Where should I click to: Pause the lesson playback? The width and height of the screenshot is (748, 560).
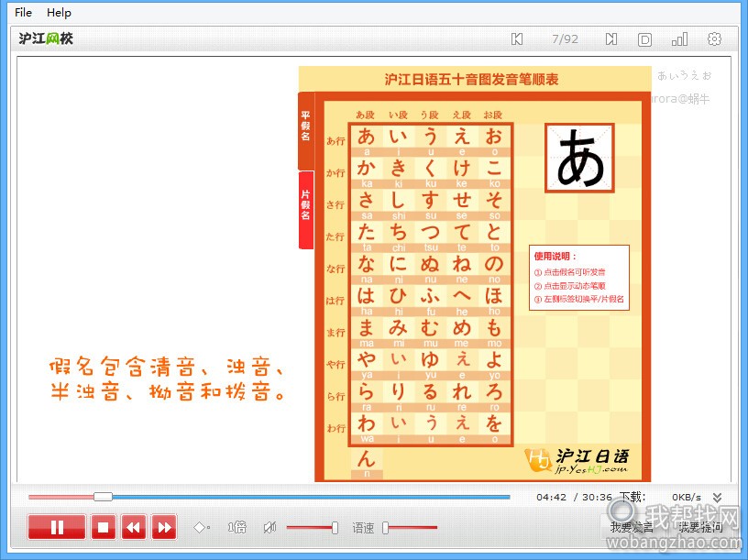tap(57, 527)
